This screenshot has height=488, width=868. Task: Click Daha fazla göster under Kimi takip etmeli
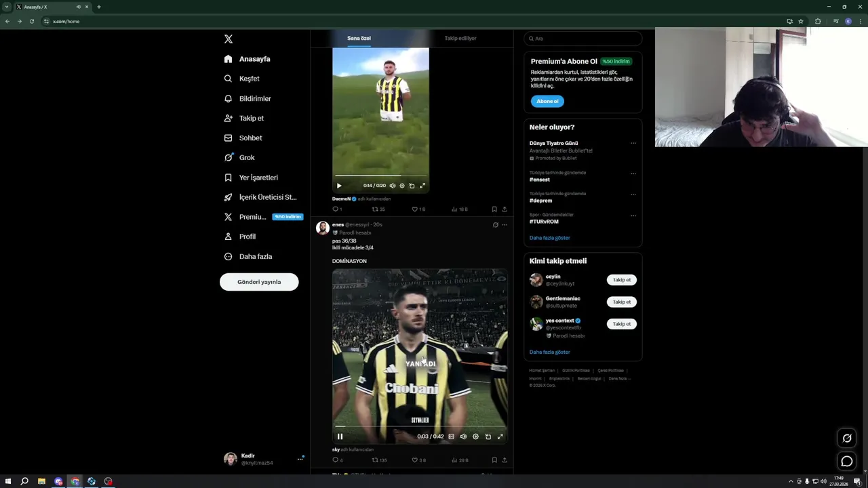[549, 352]
